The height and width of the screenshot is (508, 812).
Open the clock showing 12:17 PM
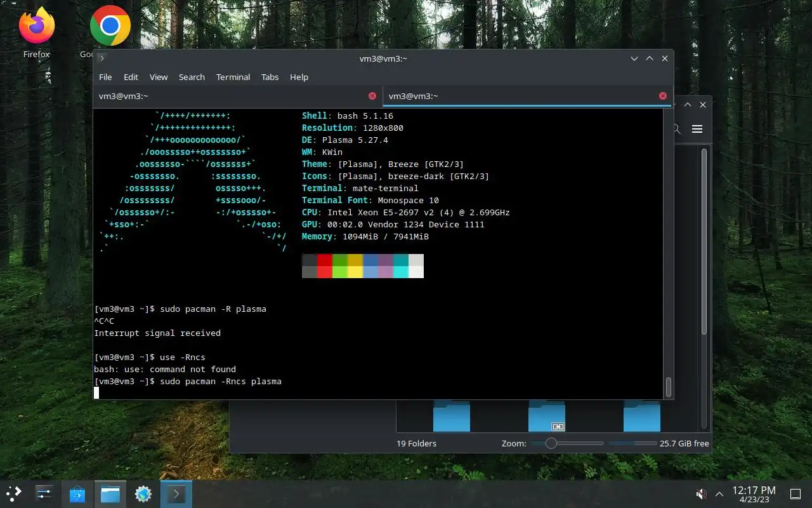pos(754,494)
